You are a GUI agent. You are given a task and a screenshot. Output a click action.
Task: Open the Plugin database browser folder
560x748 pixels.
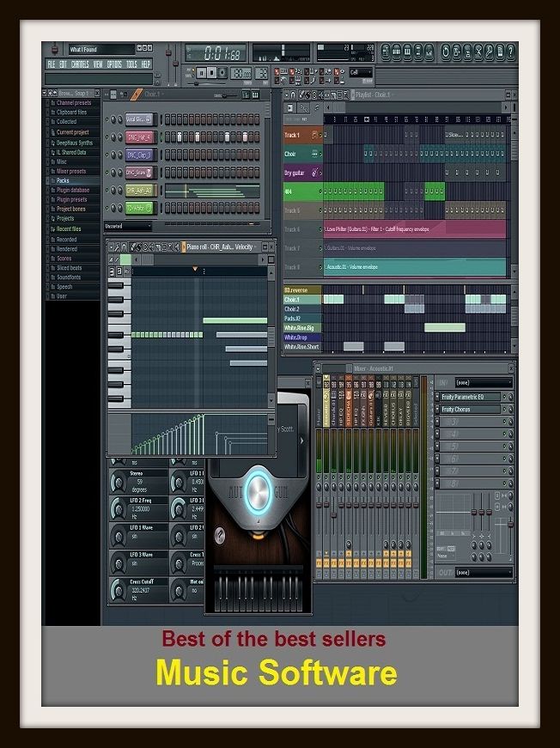72,190
